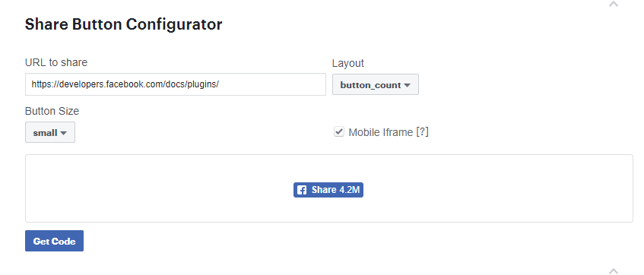Click the Get Code button
Screen dimensions: 644x275
click(x=54, y=241)
